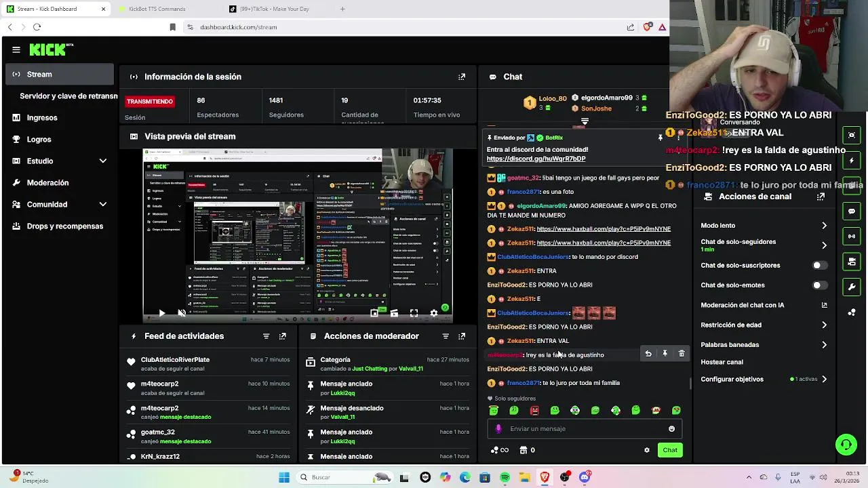Delete the highlighted m4teocarp2 chat message
The width and height of the screenshot is (868, 488).
click(x=682, y=354)
